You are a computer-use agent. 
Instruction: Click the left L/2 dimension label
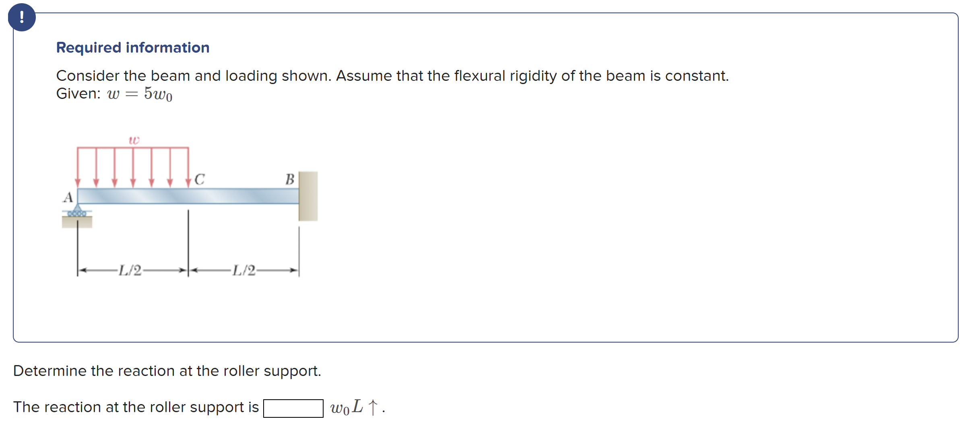coord(130,271)
